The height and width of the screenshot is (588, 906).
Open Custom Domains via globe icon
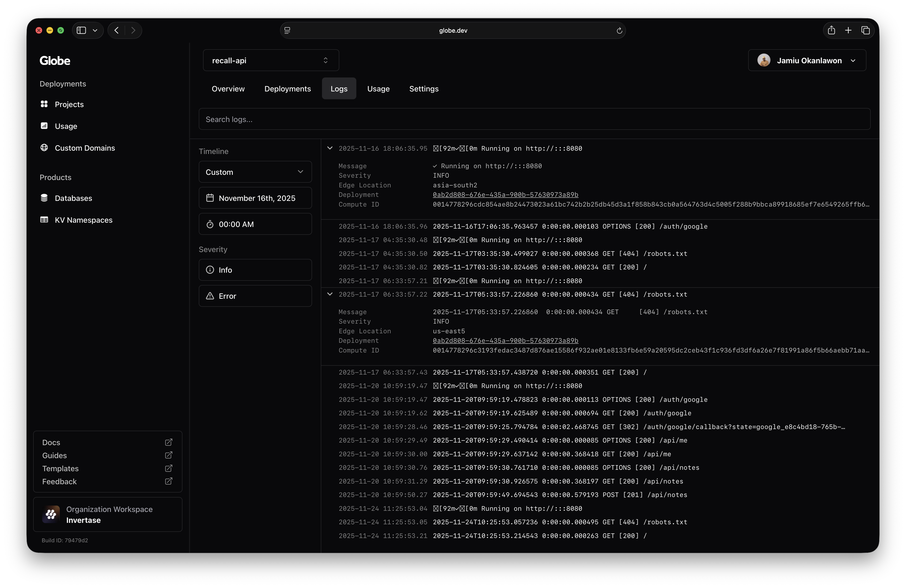(44, 148)
